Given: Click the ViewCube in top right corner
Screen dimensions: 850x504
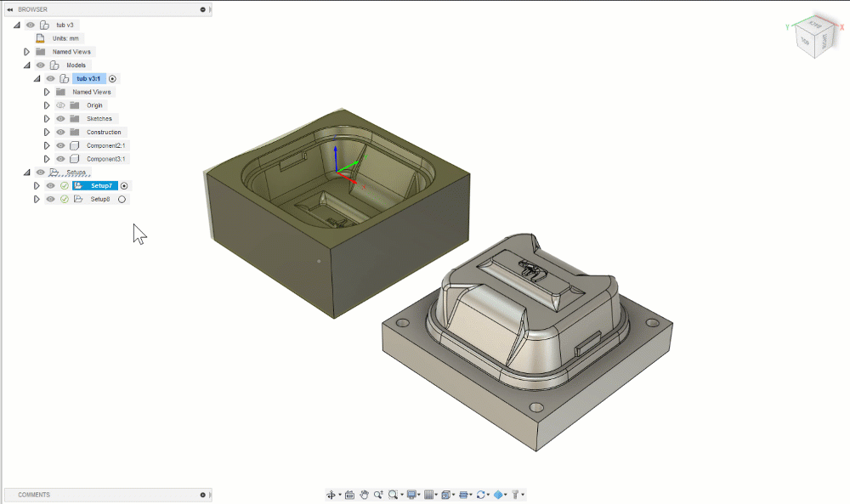Looking at the screenshot, I should (814, 38).
